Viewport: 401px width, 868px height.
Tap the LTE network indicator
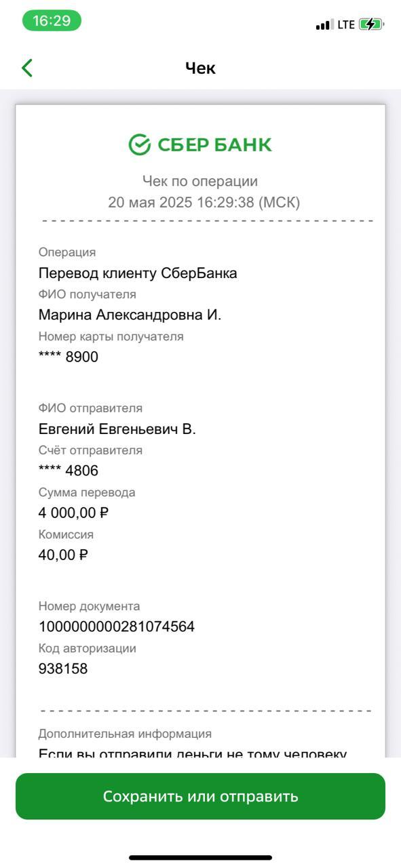[346, 24]
